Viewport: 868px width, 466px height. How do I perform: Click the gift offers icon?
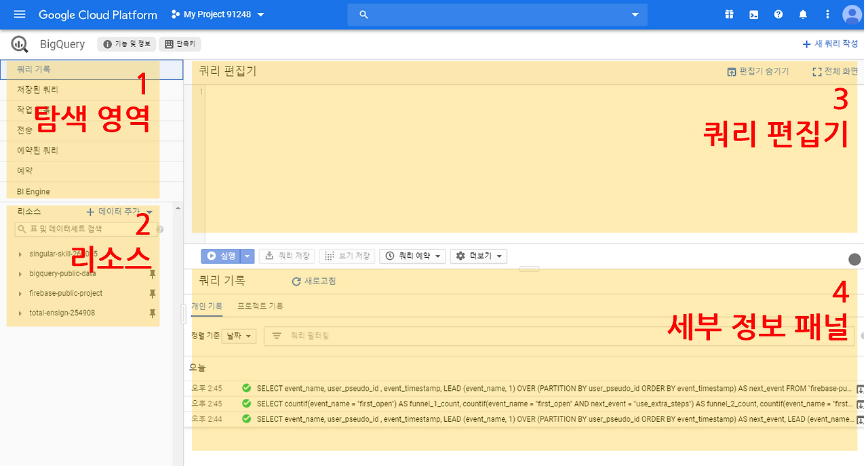point(729,14)
